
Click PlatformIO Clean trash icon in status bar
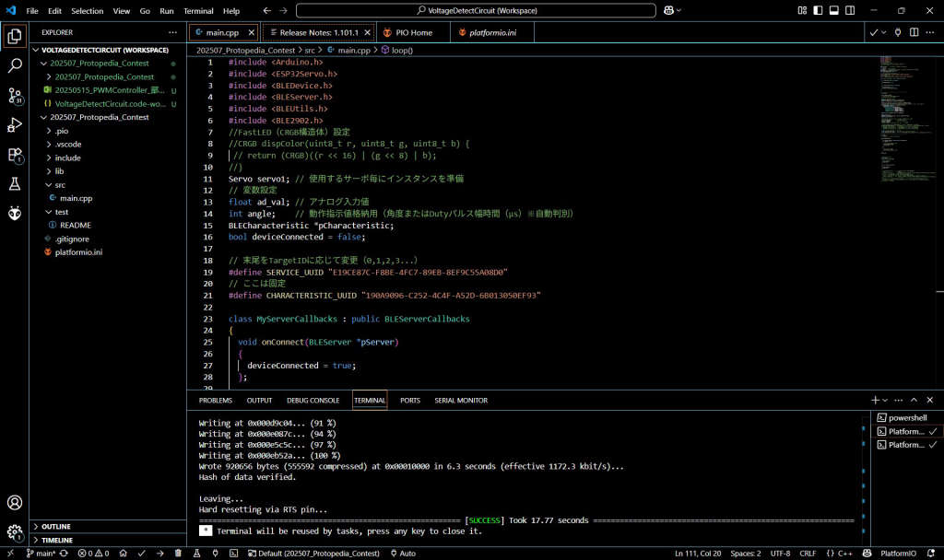[x=178, y=554]
